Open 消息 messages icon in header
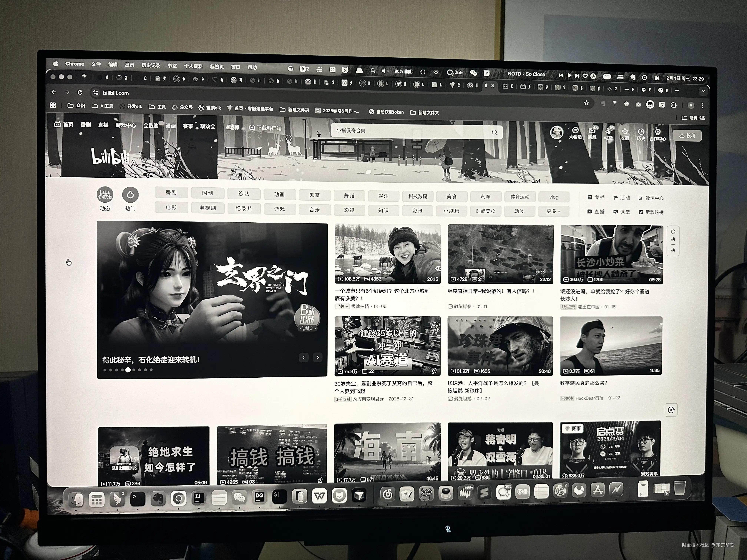 coord(592,131)
